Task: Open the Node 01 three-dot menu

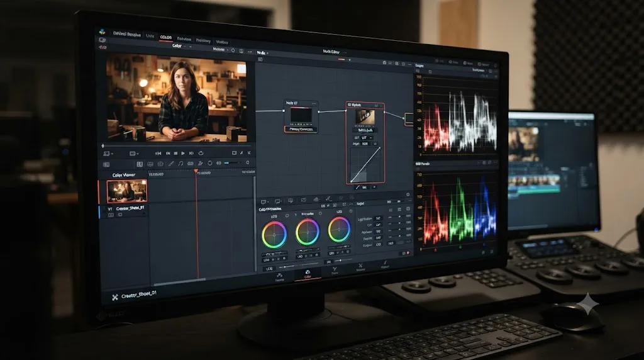Action: coord(314,104)
